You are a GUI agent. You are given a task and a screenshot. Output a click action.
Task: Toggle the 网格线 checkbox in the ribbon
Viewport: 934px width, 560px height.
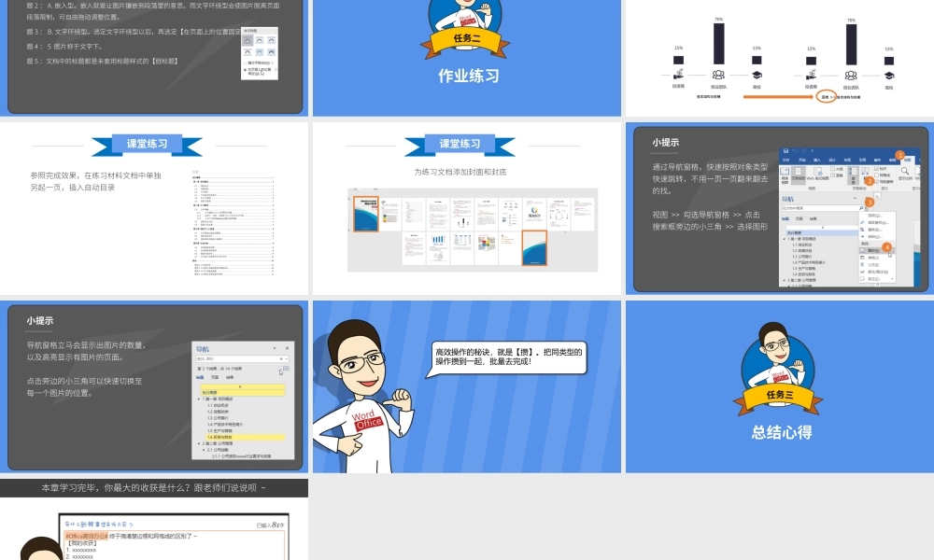(876, 175)
